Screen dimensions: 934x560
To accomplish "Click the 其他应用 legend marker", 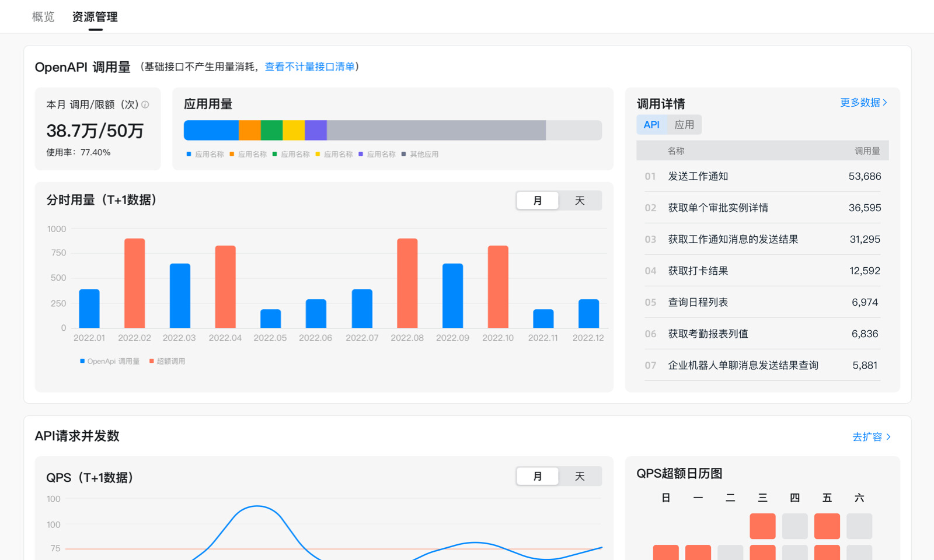I will pyautogui.click(x=403, y=154).
